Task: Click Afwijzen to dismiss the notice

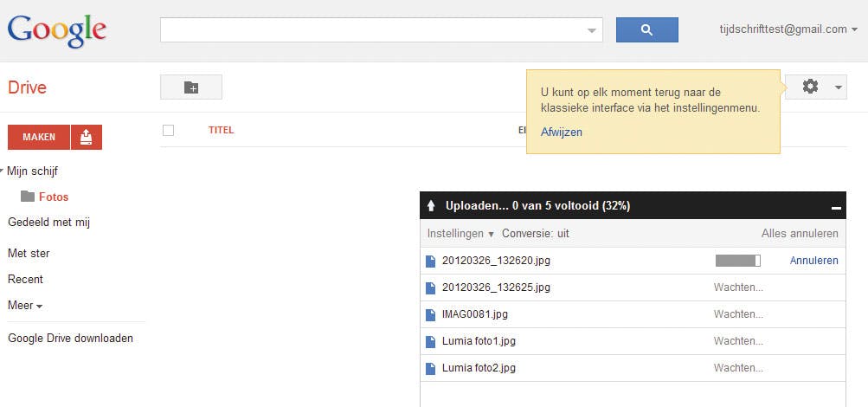Action: [562, 132]
